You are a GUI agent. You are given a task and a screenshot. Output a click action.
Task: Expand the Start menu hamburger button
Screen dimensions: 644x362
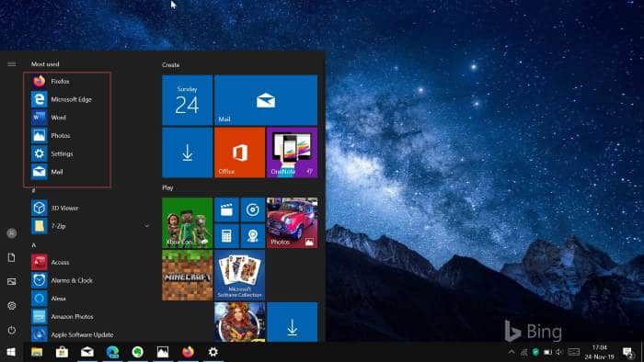pyautogui.click(x=11, y=64)
